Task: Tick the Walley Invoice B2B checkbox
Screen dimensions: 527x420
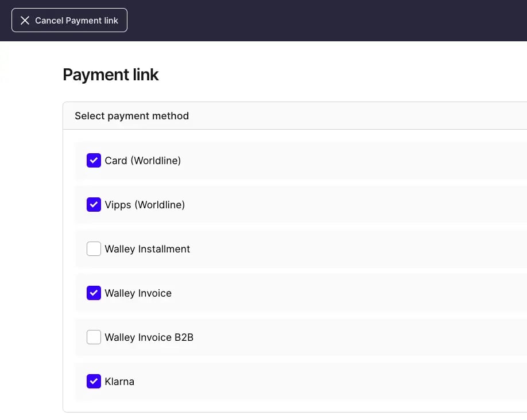Action: pyautogui.click(x=94, y=337)
